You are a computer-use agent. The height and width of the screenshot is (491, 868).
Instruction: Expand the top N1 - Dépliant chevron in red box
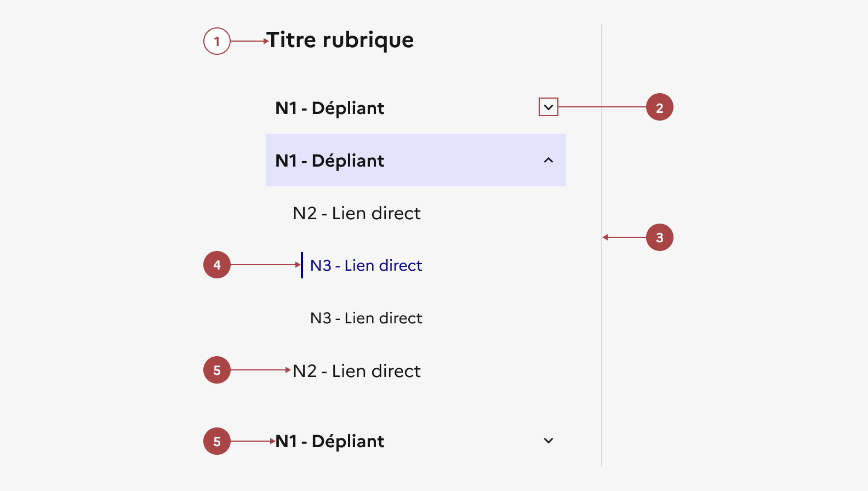pyautogui.click(x=549, y=107)
